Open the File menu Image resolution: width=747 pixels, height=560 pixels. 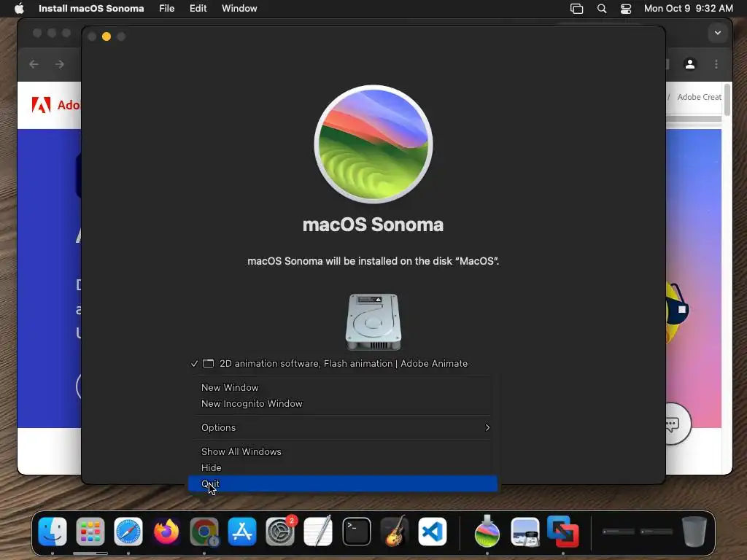(x=167, y=8)
